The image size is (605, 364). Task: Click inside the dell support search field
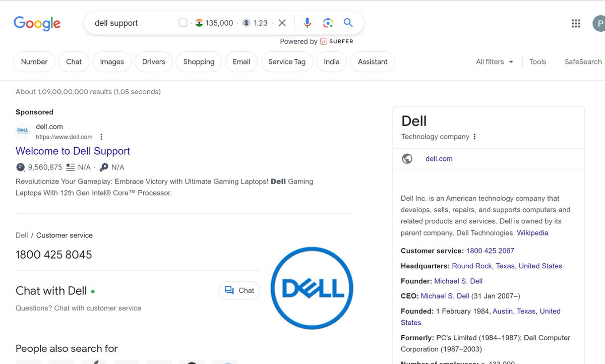[131, 23]
